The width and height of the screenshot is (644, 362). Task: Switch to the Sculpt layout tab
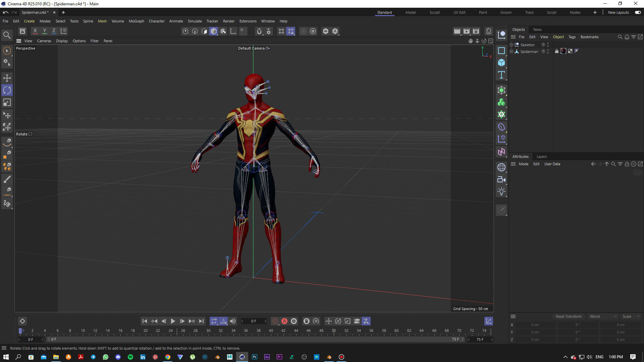tap(434, 12)
